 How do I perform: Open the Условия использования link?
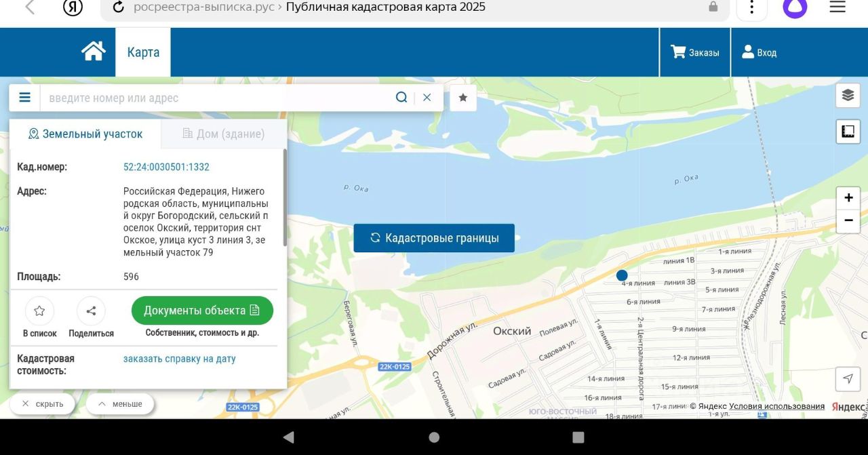777,406
